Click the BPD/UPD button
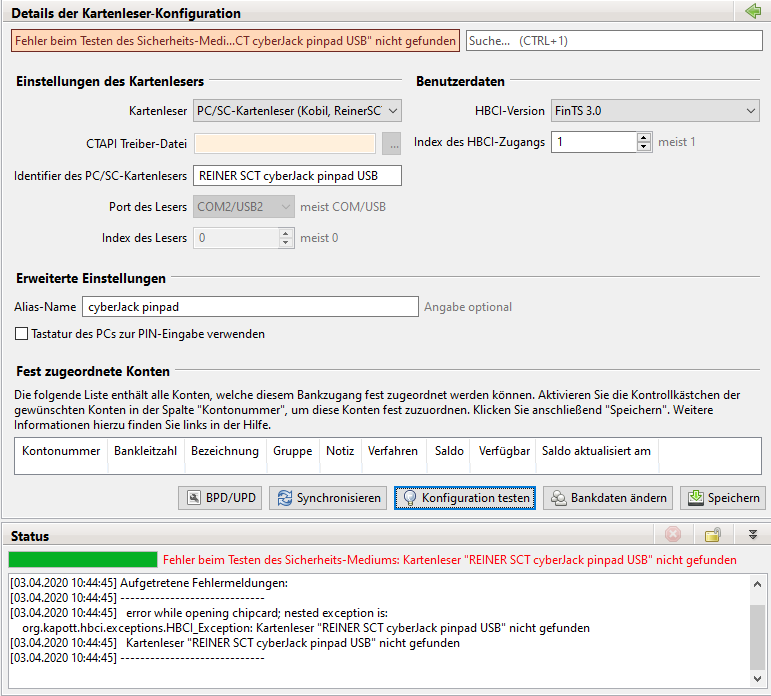Image resolution: width=771 pixels, height=696 pixels. [x=220, y=498]
